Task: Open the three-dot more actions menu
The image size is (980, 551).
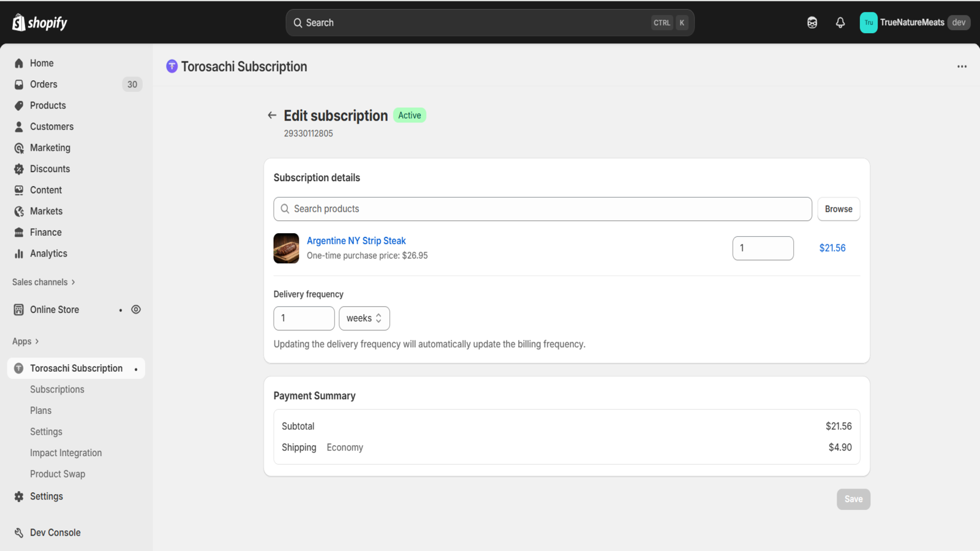Action: [962, 66]
